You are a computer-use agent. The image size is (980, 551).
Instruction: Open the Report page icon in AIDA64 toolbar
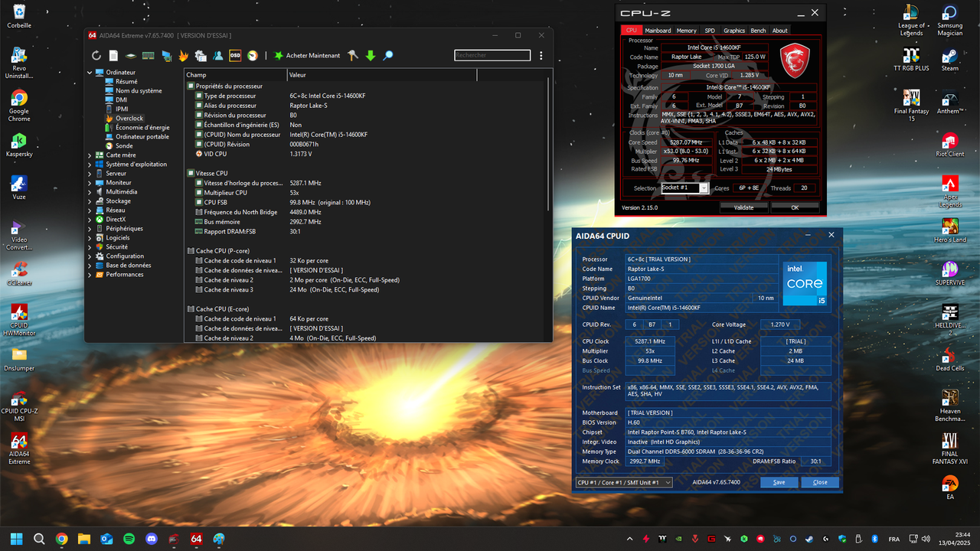click(113, 55)
